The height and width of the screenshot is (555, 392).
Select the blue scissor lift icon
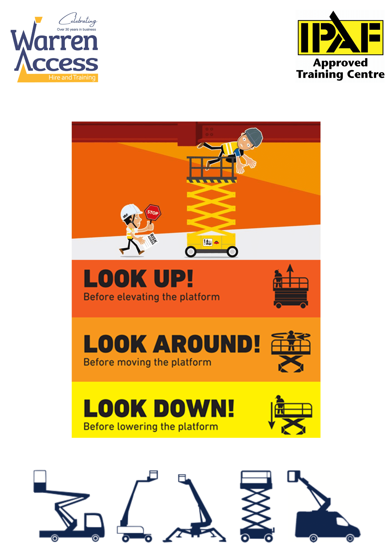257,506
